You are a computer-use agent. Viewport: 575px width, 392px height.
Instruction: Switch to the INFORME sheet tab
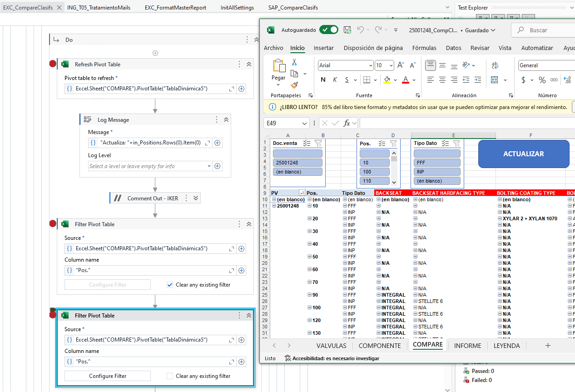click(x=467, y=346)
